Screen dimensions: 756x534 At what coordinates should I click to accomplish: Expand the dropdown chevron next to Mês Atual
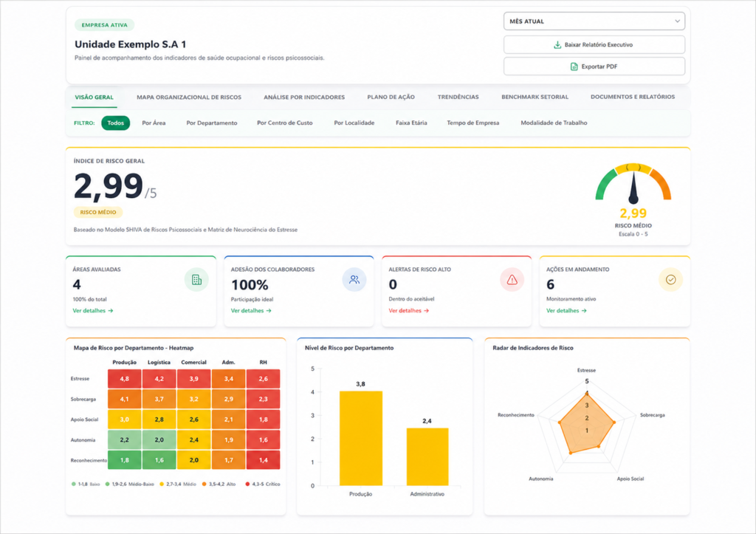(x=678, y=21)
